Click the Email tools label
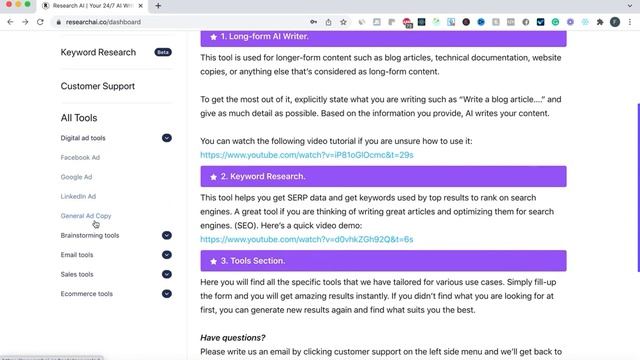Viewport: 640px width, 360px height. pyautogui.click(x=77, y=255)
